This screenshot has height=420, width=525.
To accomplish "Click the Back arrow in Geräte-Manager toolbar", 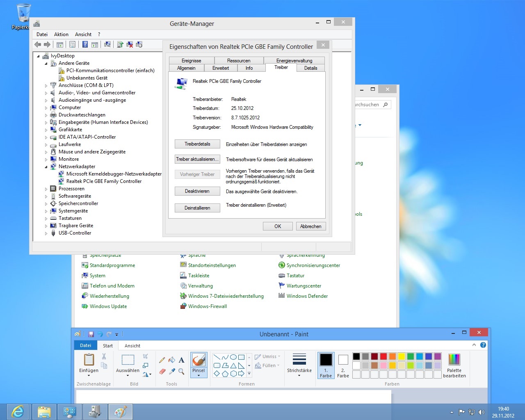I will [38, 44].
